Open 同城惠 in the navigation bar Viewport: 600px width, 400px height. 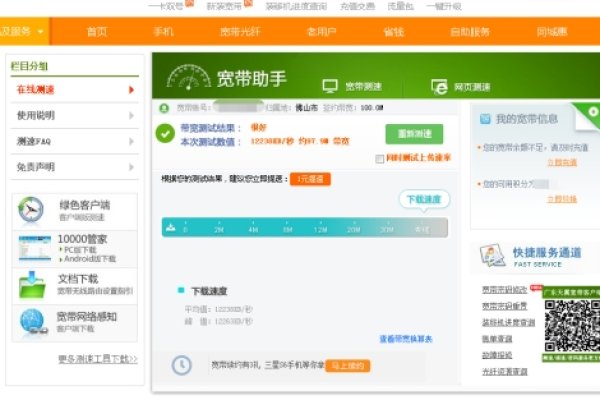(552, 32)
